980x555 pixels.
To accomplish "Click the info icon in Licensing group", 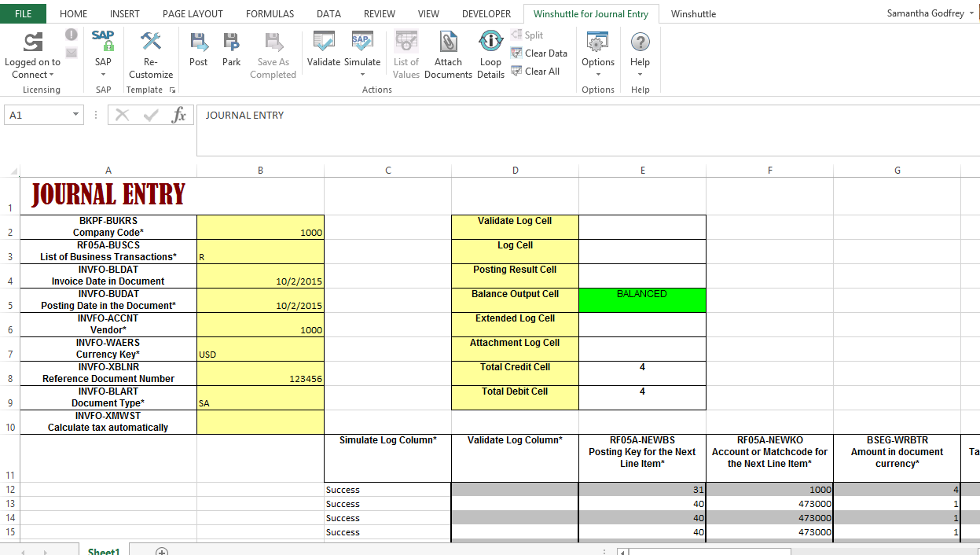I will (72, 35).
